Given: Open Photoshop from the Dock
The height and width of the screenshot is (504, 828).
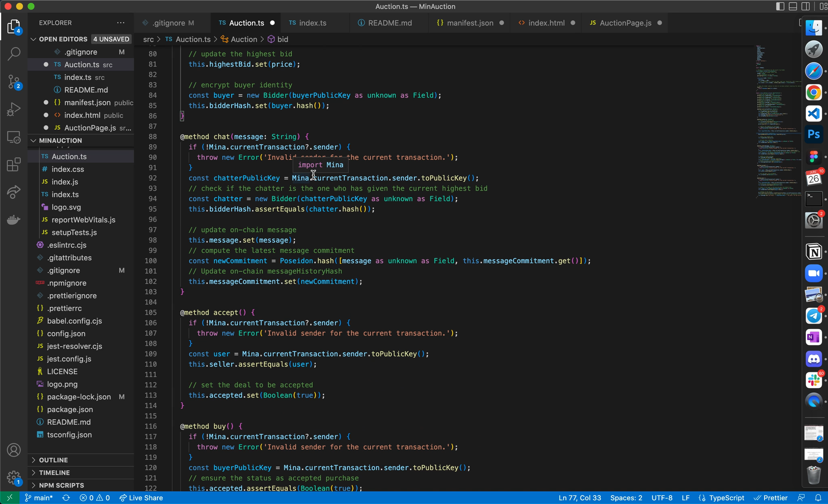Looking at the screenshot, I should (x=813, y=134).
